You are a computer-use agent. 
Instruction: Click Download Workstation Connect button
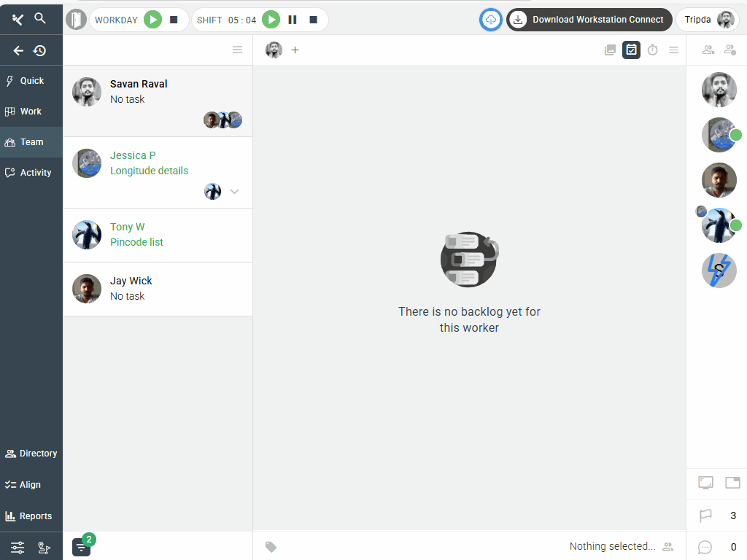point(589,20)
